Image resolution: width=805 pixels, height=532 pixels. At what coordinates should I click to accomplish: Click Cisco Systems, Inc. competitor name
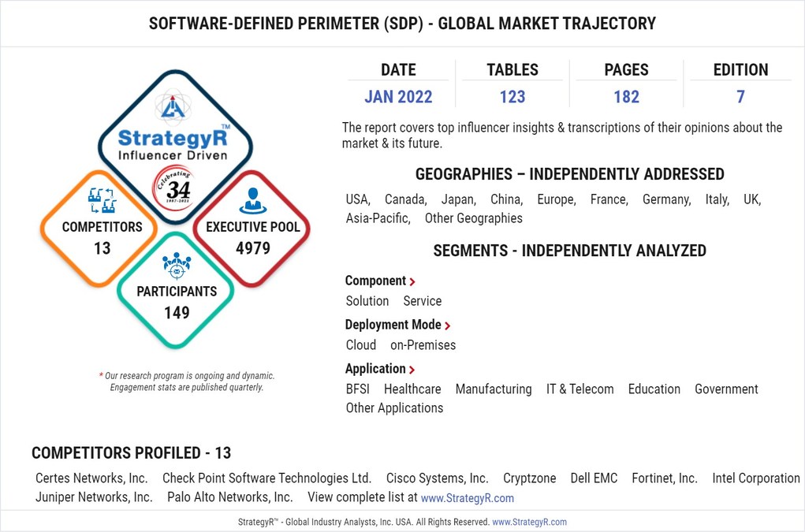click(437, 478)
